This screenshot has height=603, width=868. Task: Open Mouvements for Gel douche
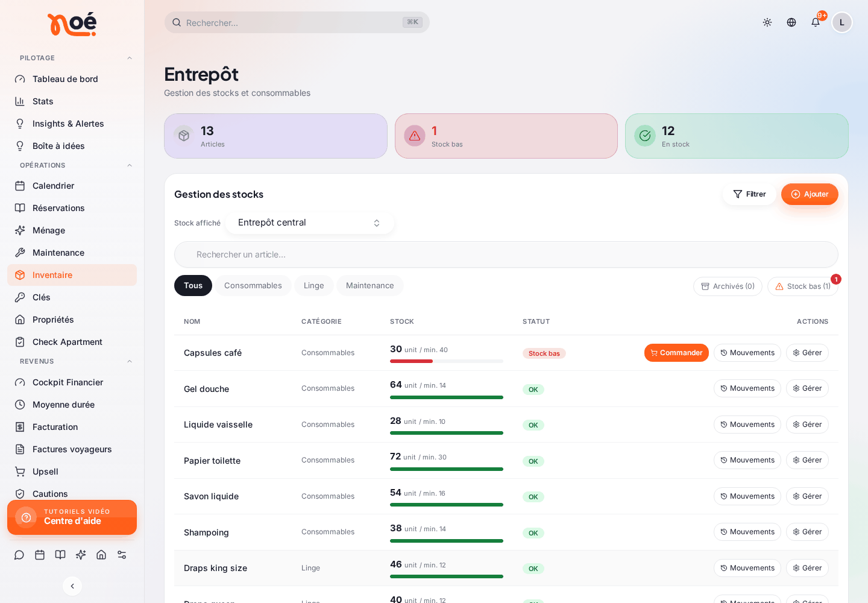pos(747,388)
